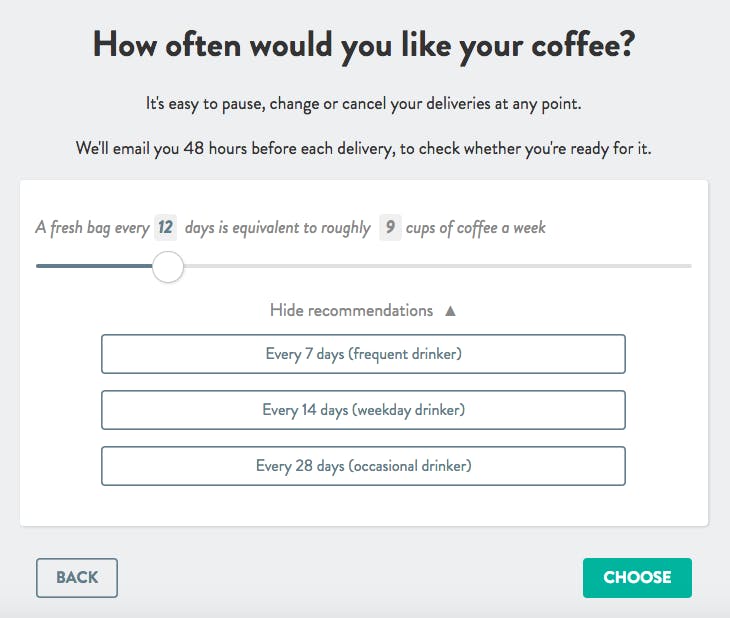Choose the Every 28 days occasional drinker option
730x618 pixels.
(363, 466)
